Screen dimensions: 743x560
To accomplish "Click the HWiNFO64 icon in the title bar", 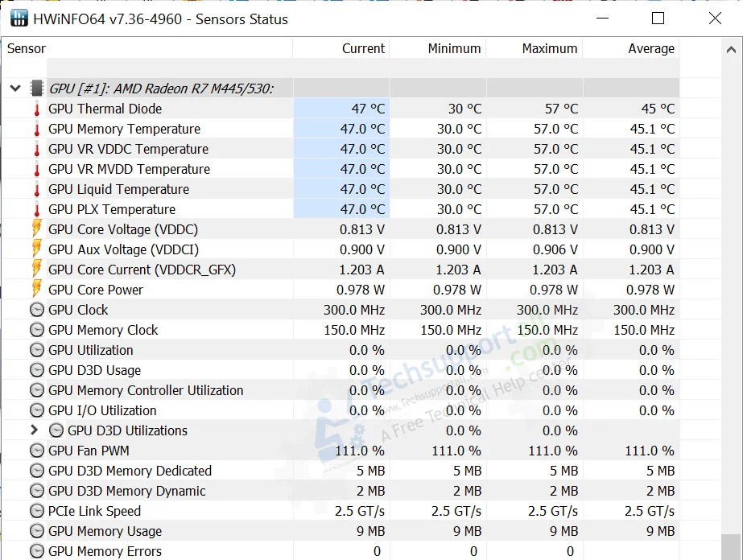I will pyautogui.click(x=18, y=19).
